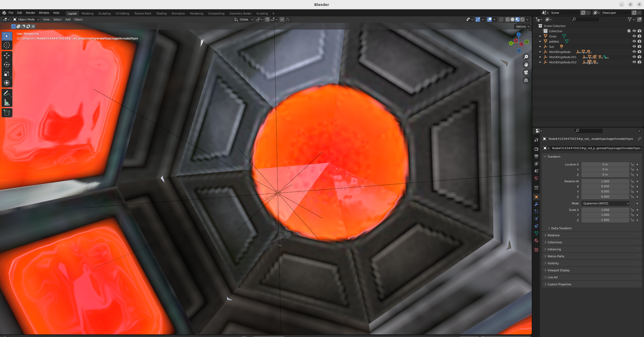Click the Scale X value field
The height and width of the screenshot is (337, 644).
605,210
